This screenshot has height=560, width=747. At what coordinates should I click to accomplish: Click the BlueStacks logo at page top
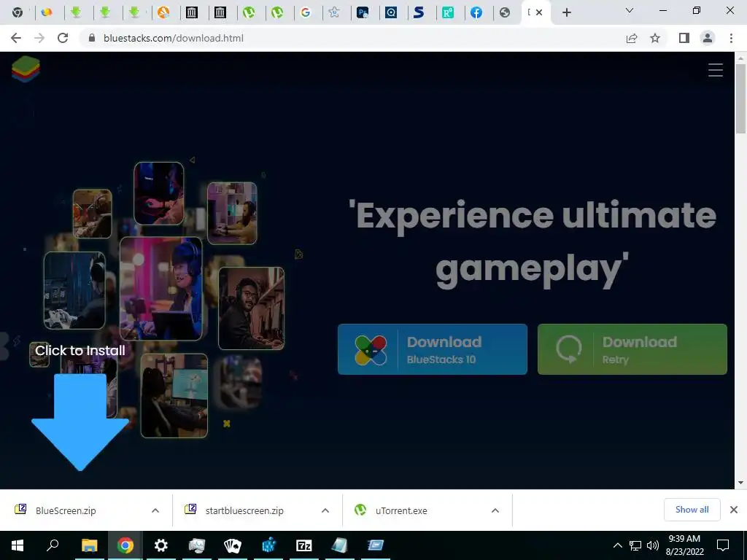(x=26, y=69)
